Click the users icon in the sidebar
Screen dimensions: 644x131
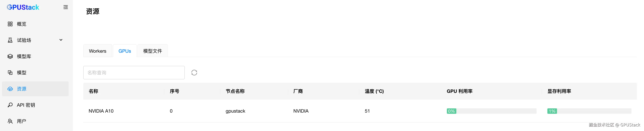point(10,121)
